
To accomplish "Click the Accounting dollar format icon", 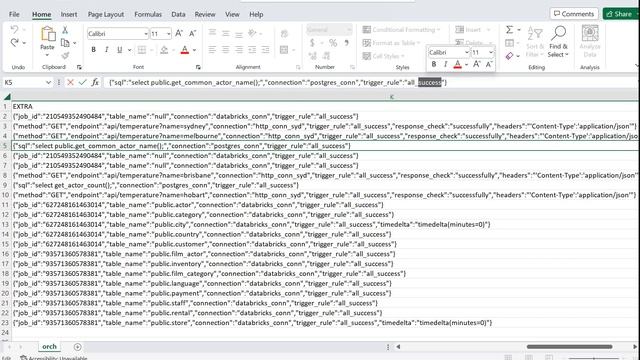I will 312,43.
